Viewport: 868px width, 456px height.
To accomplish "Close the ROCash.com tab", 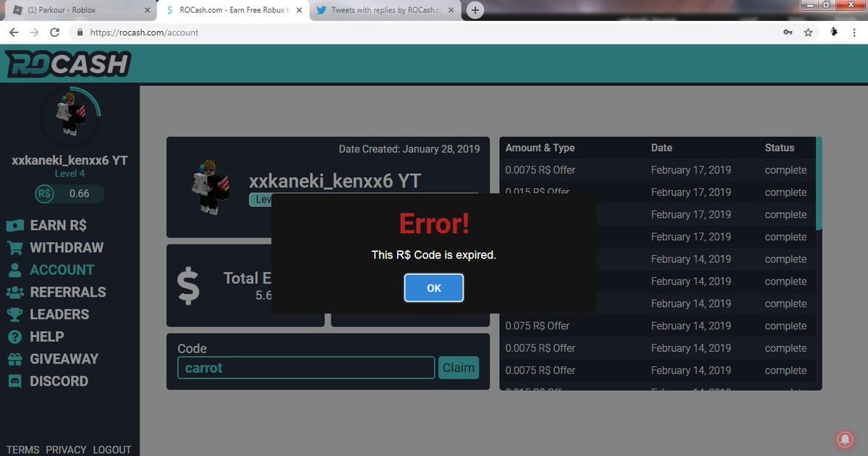I will [299, 10].
